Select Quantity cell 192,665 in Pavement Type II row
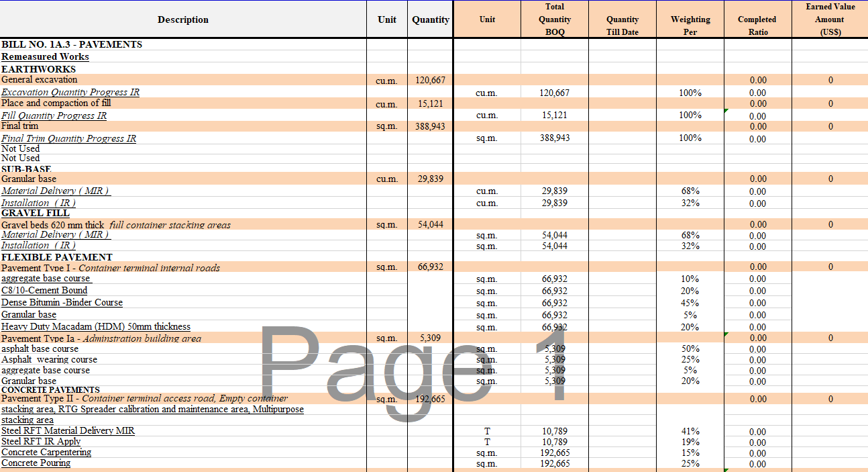Viewport: 868px width, 472px height. pyautogui.click(x=430, y=399)
